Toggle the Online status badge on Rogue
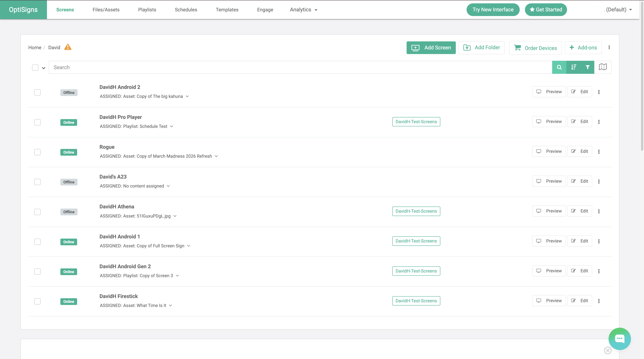 point(69,152)
